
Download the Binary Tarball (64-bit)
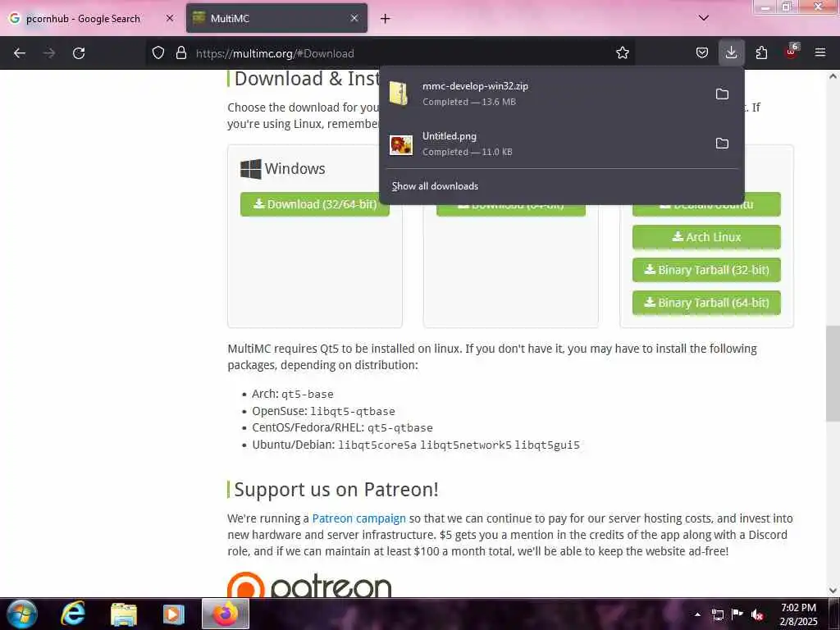[706, 303]
